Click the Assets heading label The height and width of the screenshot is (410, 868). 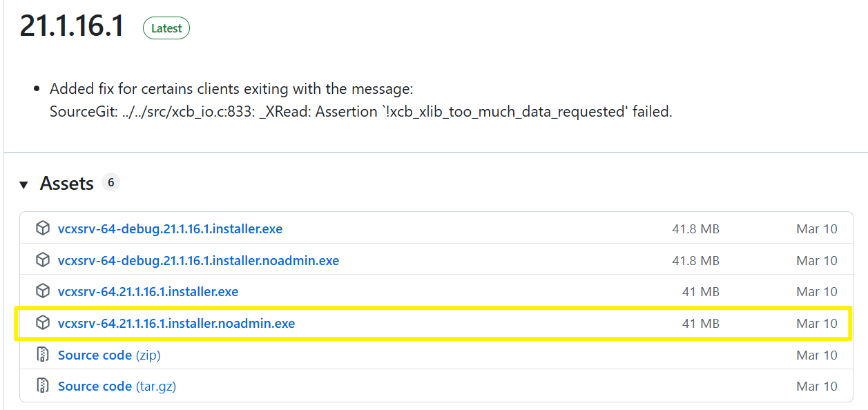point(66,184)
